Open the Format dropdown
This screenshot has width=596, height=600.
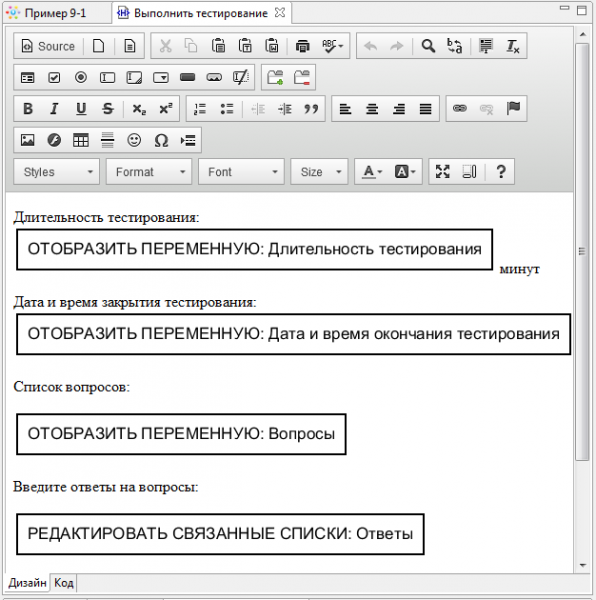coord(149,172)
